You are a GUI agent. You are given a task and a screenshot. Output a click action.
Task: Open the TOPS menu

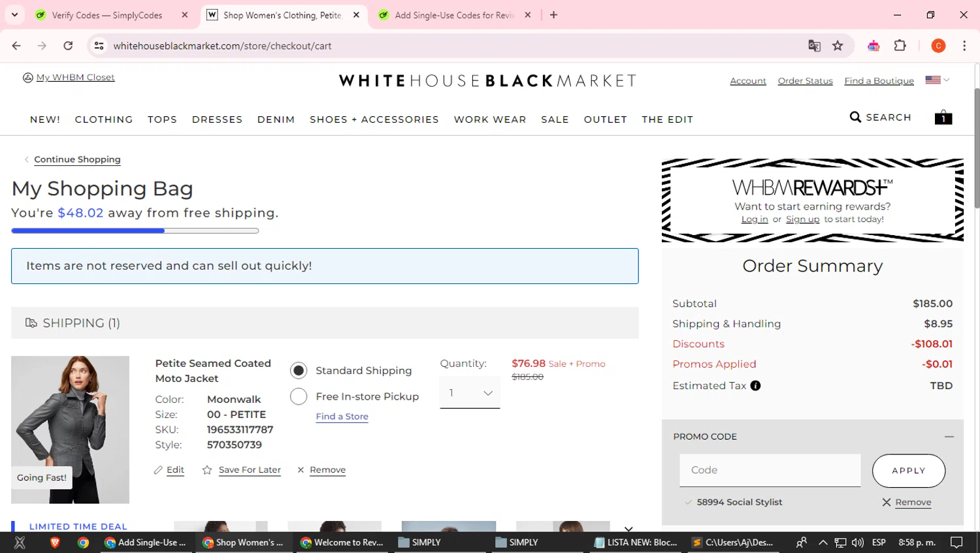(162, 119)
